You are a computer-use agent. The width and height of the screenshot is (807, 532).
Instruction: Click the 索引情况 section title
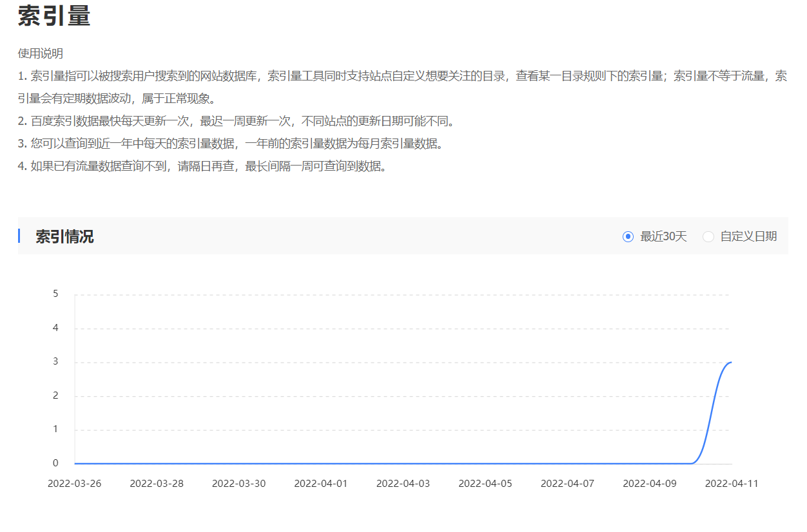(x=64, y=236)
